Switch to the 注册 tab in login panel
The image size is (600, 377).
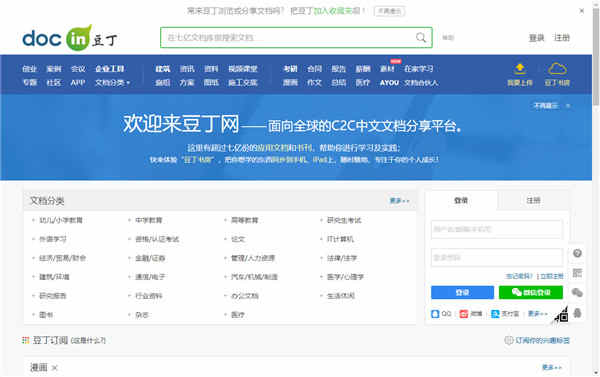tap(533, 200)
